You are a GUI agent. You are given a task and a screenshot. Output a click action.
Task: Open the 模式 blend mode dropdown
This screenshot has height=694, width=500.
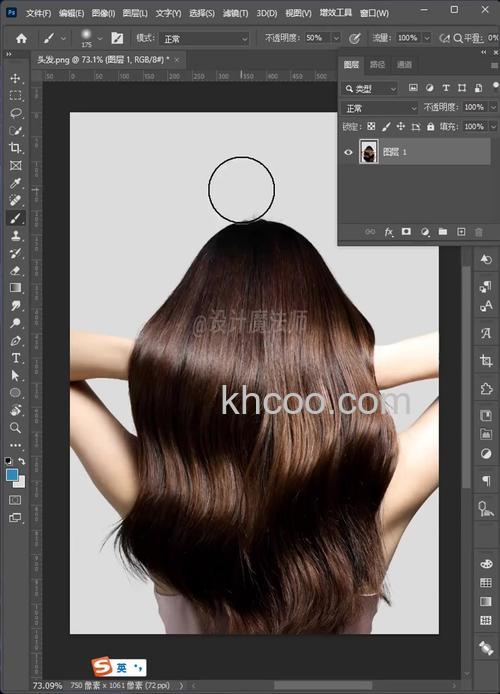click(x=205, y=39)
